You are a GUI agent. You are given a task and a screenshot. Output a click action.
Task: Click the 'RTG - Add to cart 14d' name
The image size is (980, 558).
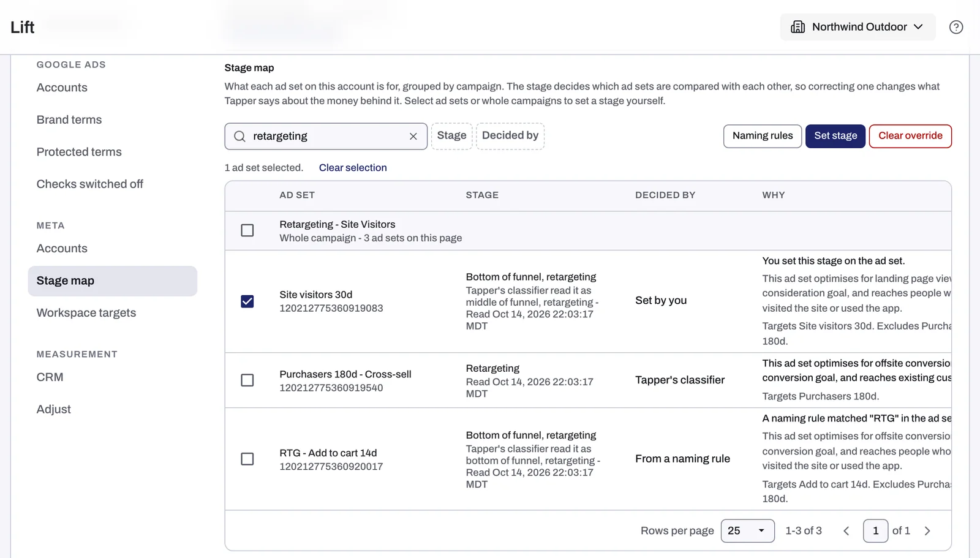point(328,453)
